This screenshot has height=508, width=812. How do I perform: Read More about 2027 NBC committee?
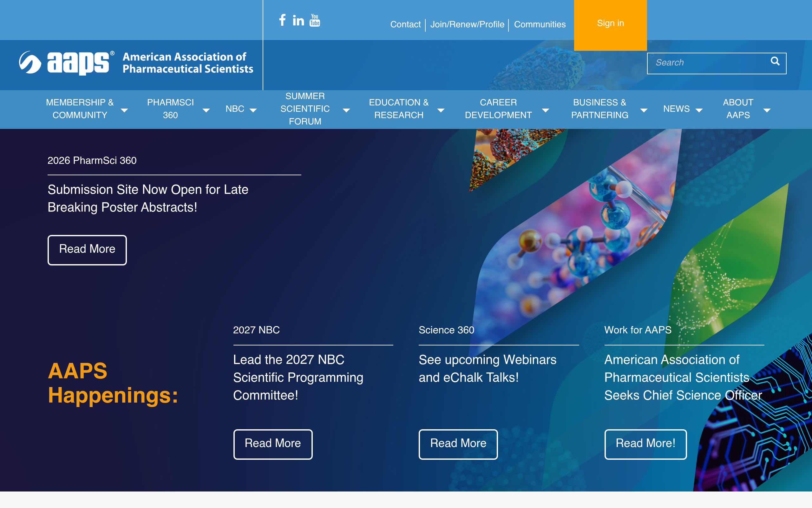(273, 444)
